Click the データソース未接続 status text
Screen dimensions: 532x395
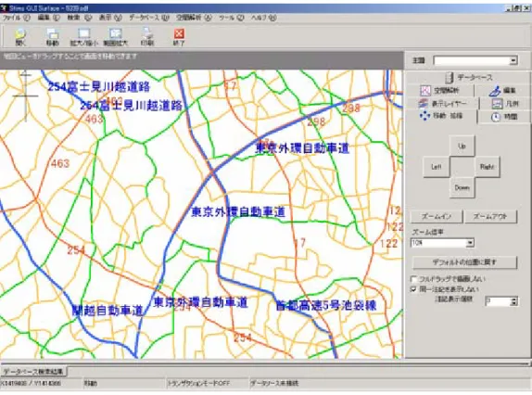(274, 384)
